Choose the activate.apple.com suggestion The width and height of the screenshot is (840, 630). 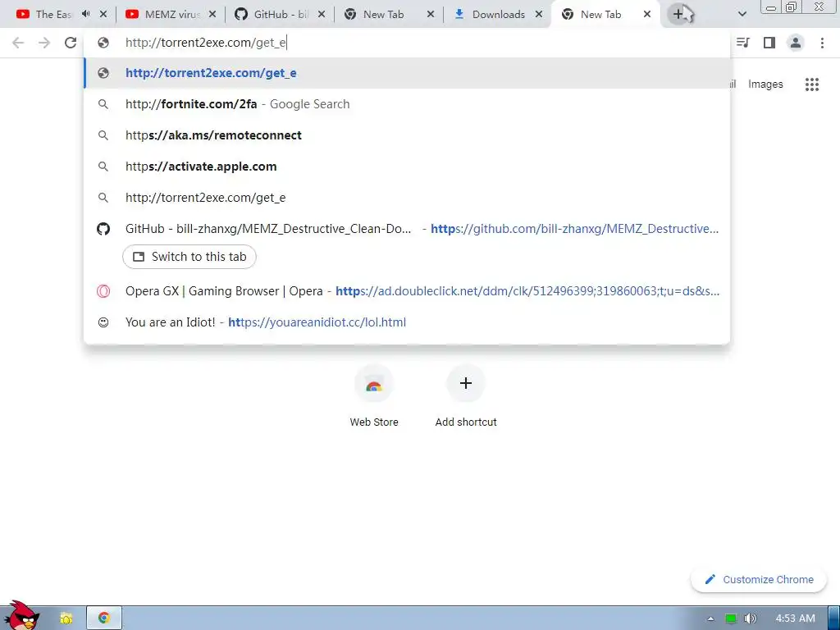click(x=407, y=166)
